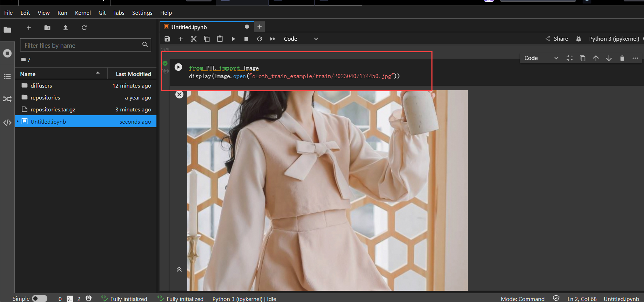Select the repositories.tar.gz file
The height and width of the screenshot is (302, 644).
pos(86,109)
